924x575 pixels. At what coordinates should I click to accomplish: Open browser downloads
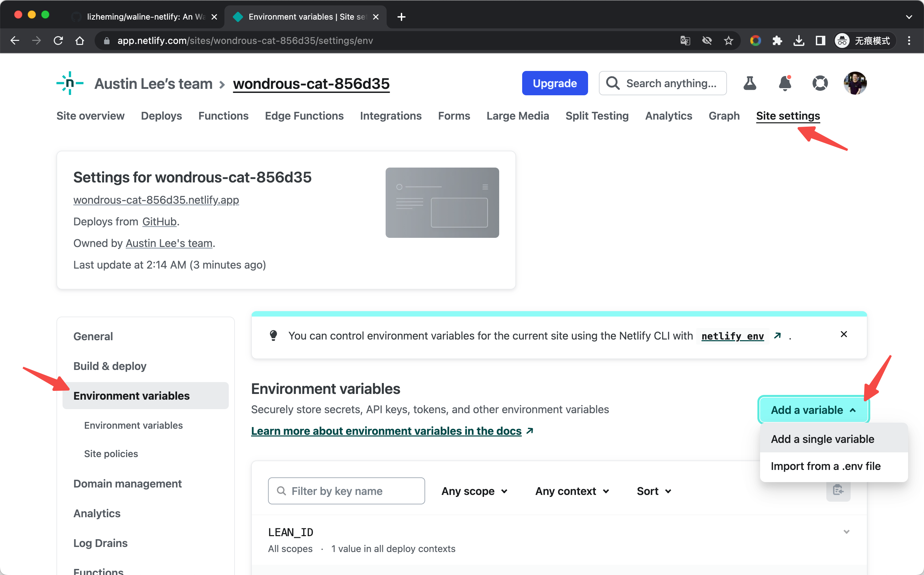799,40
